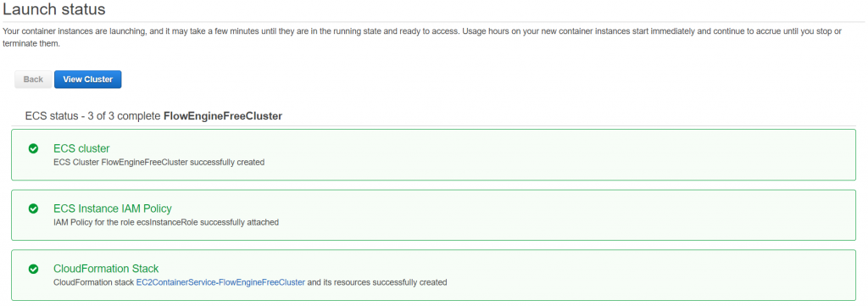Click checkmark icon beside CloudFormation Stack
The width and height of the screenshot is (868, 306).
33,269
